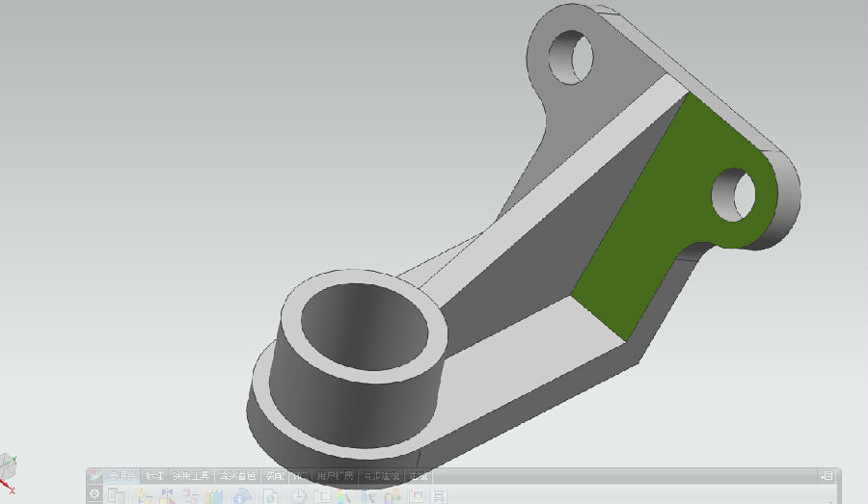Switch to the 标准 tab

coord(153,476)
